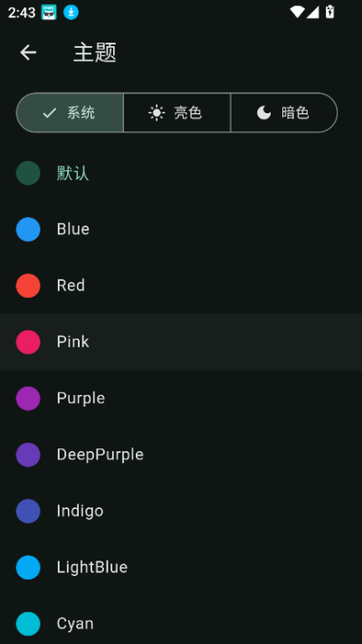Pick the Red color circle
Viewport: 362px width, 644px height.
click(x=28, y=286)
